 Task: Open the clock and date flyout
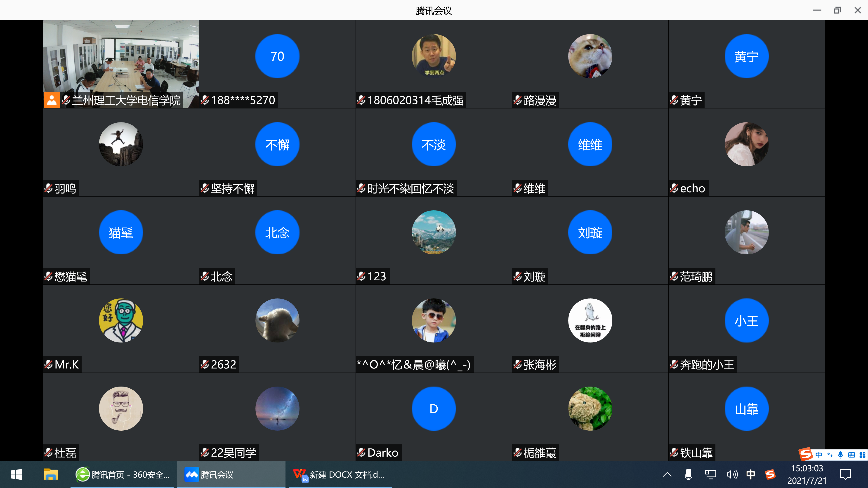click(807, 474)
